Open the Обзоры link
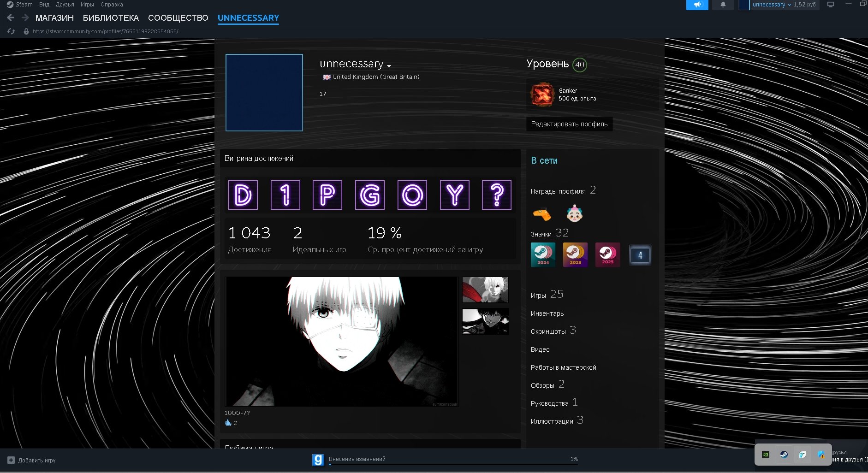868x473 pixels. 547,384
